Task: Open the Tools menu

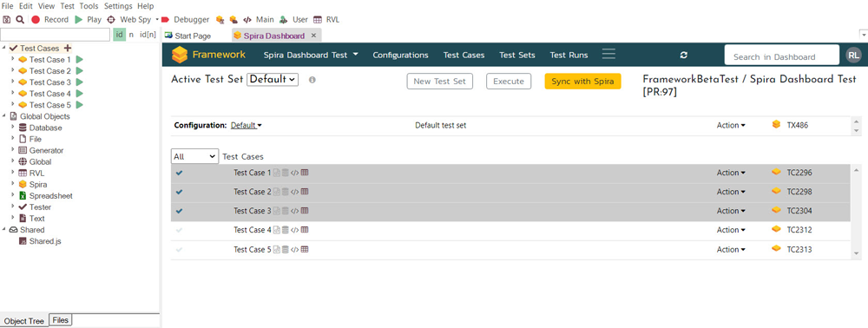Action: [89, 6]
